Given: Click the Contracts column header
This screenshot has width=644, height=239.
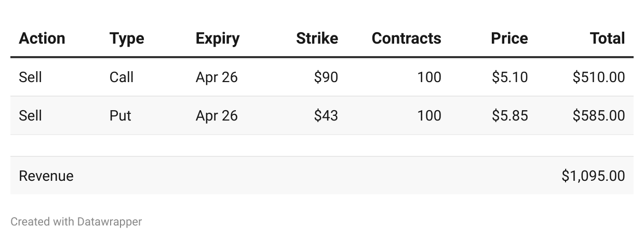Looking at the screenshot, I should (407, 38).
